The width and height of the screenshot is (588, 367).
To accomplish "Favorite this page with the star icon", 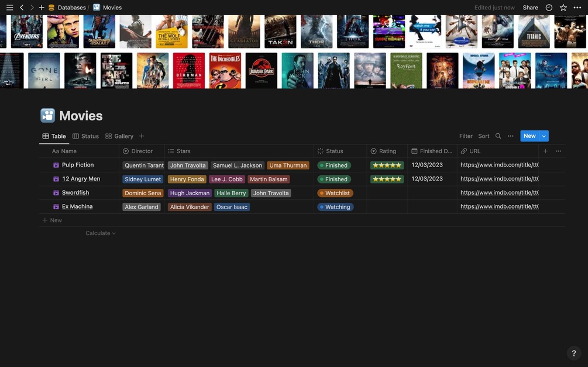I will click(563, 8).
